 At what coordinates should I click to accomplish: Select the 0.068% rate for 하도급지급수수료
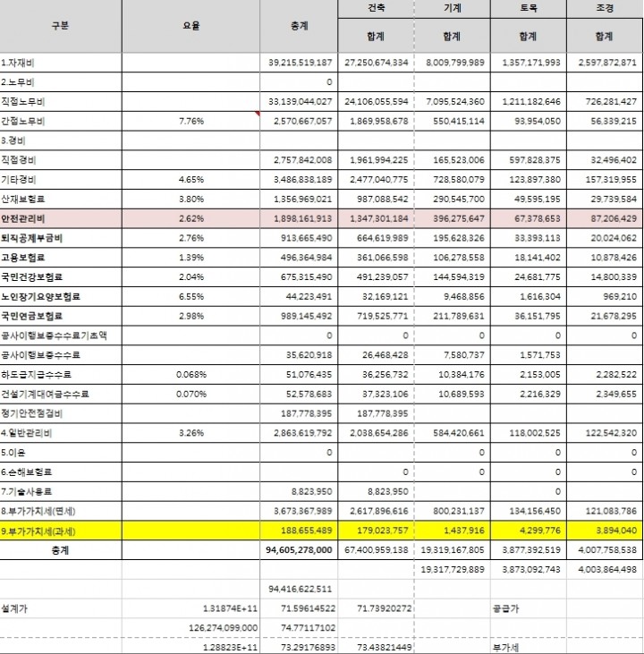tap(191, 375)
